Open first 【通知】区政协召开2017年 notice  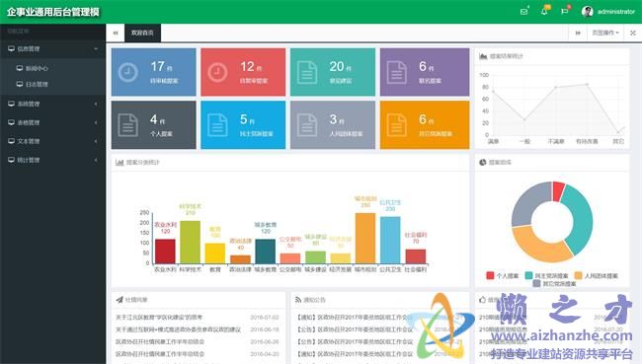tap(355, 318)
